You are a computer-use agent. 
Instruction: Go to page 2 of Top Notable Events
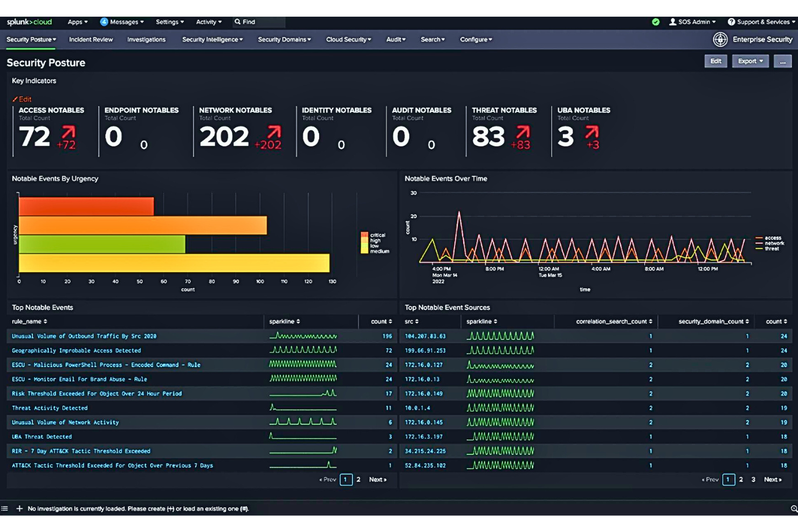coord(358,479)
